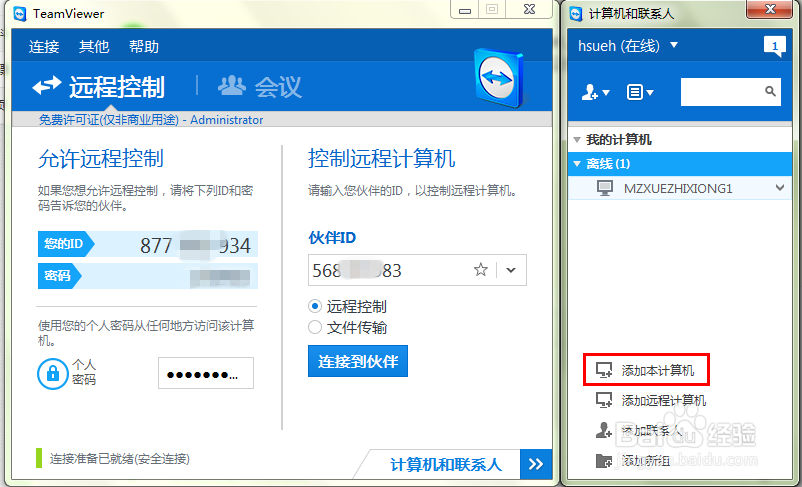Click the 您的ID number field
802x487 pixels.
[x=176, y=245]
